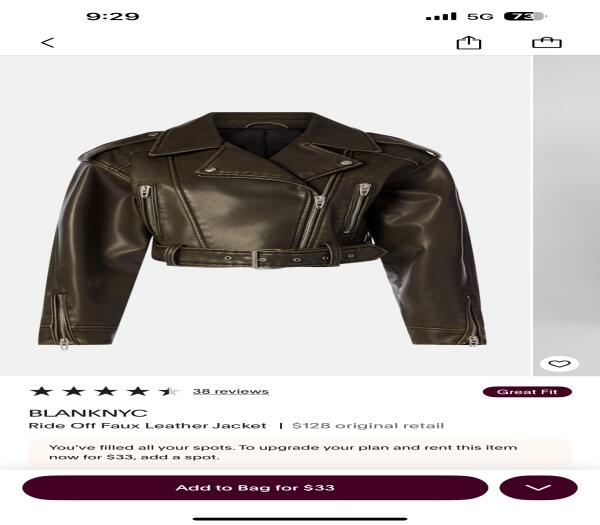
Task: Open the shopping bag icon
Action: click(x=547, y=42)
